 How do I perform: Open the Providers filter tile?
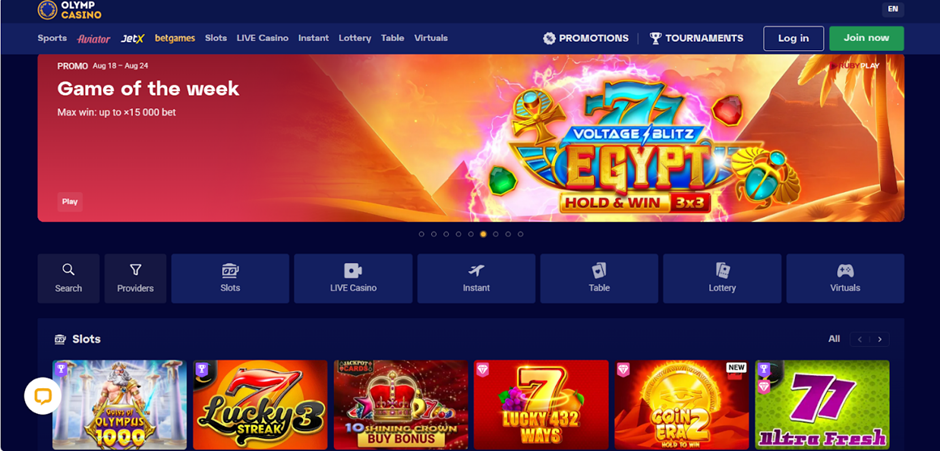pyautogui.click(x=135, y=278)
